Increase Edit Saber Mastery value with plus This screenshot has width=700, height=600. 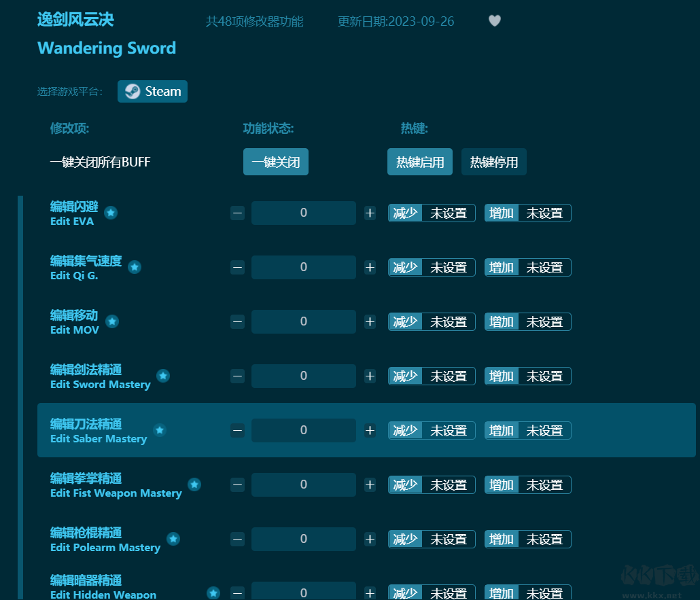(x=370, y=430)
